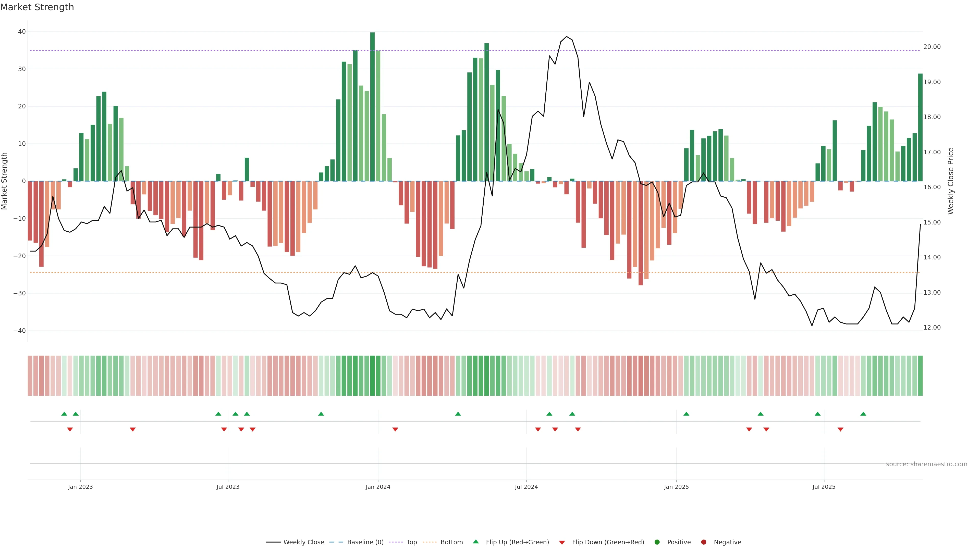The image size is (980, 551).
Task: Click the lone red Flip Down marker after Jan 2024
Action: 395,429
